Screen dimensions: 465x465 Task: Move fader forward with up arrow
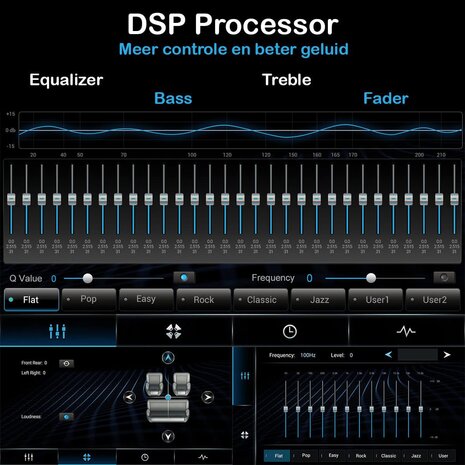(168, 358)
